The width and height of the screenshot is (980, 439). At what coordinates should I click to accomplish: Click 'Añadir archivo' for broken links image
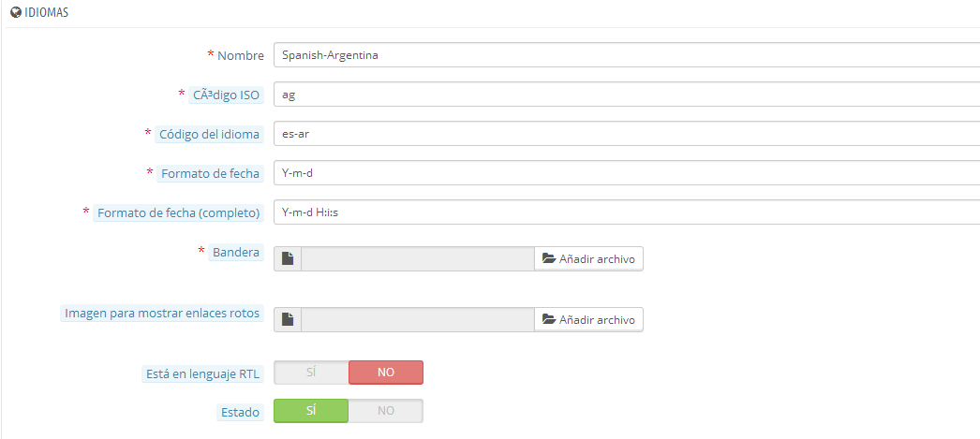tap(589, 320)
